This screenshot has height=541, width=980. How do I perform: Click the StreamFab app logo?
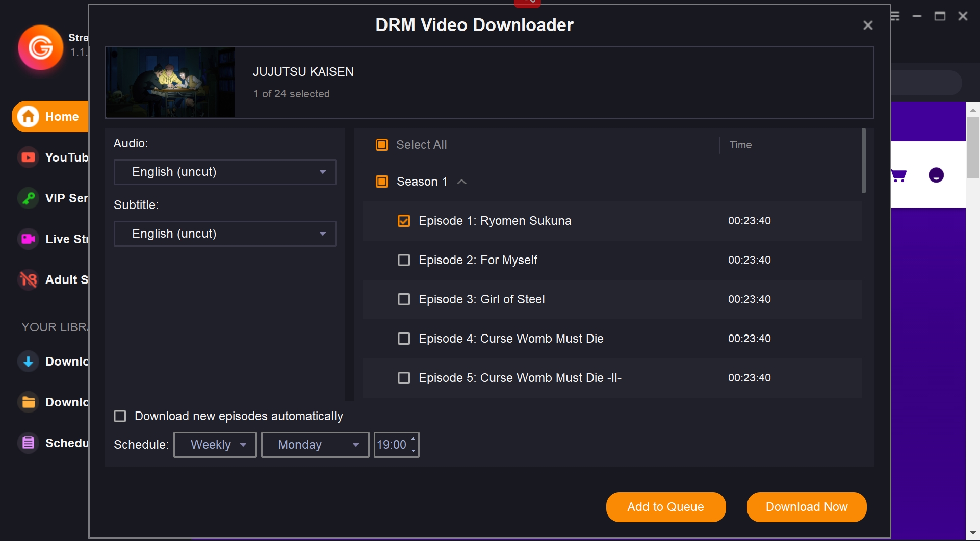click(x=40, y=47)
